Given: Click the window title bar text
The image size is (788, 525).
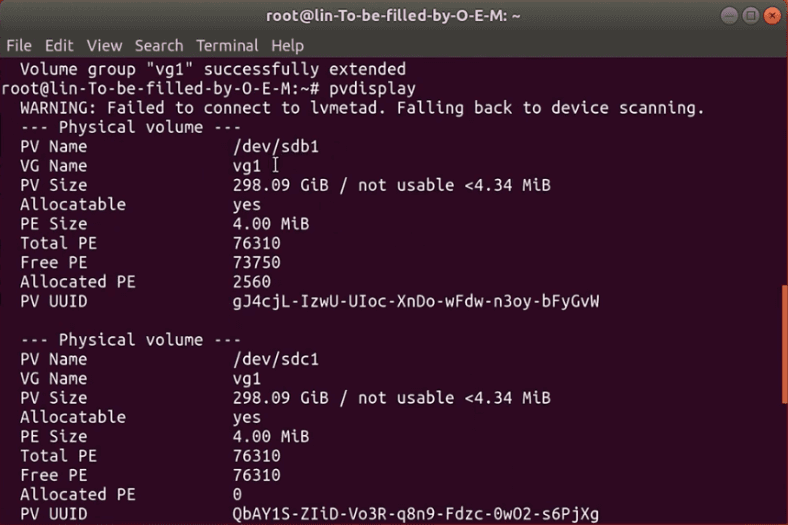Looking at the screenshot, I should [394, 15].
